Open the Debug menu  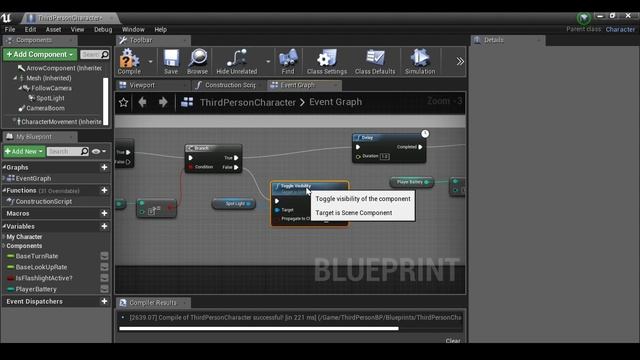pyautogui.click(x=103, y=29)
